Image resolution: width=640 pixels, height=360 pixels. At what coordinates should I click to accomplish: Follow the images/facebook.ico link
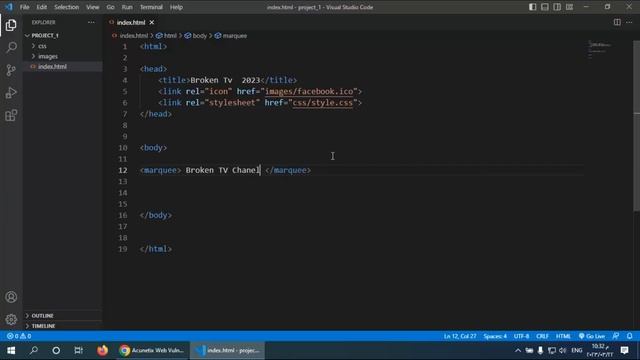309,91
